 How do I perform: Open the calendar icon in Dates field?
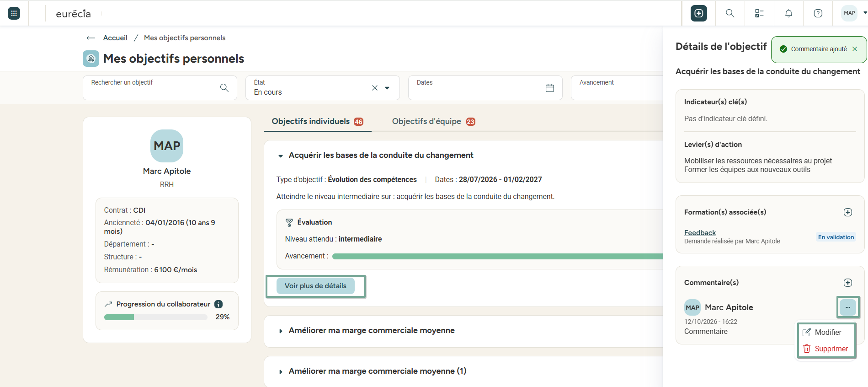(550, 88)
